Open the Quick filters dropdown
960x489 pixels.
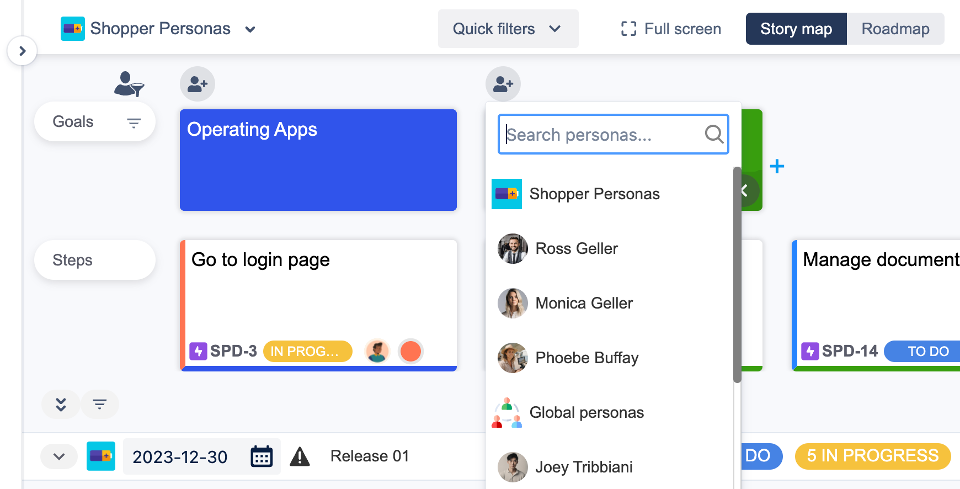tap(508, 29)
